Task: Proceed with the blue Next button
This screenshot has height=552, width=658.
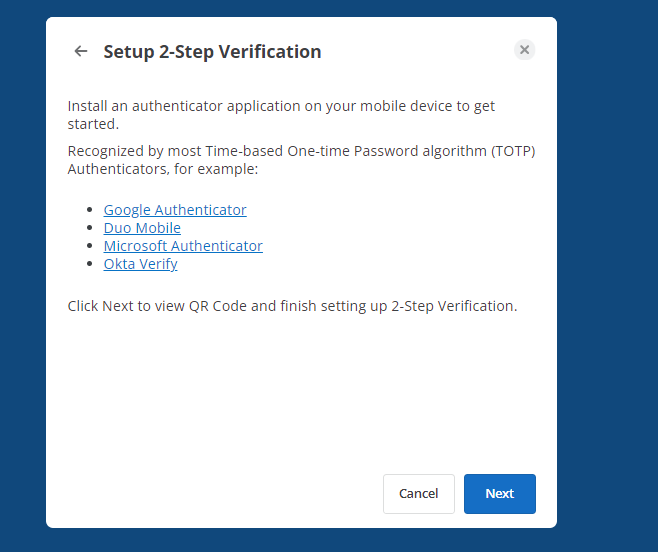Action: (499, 494)
